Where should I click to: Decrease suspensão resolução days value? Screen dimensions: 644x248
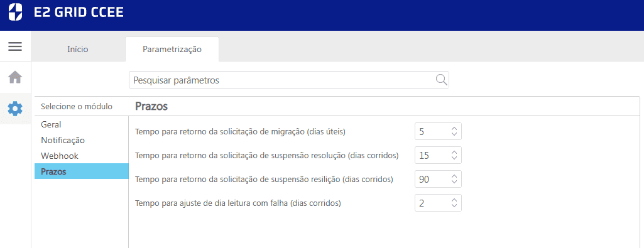(x=454, y=158)
